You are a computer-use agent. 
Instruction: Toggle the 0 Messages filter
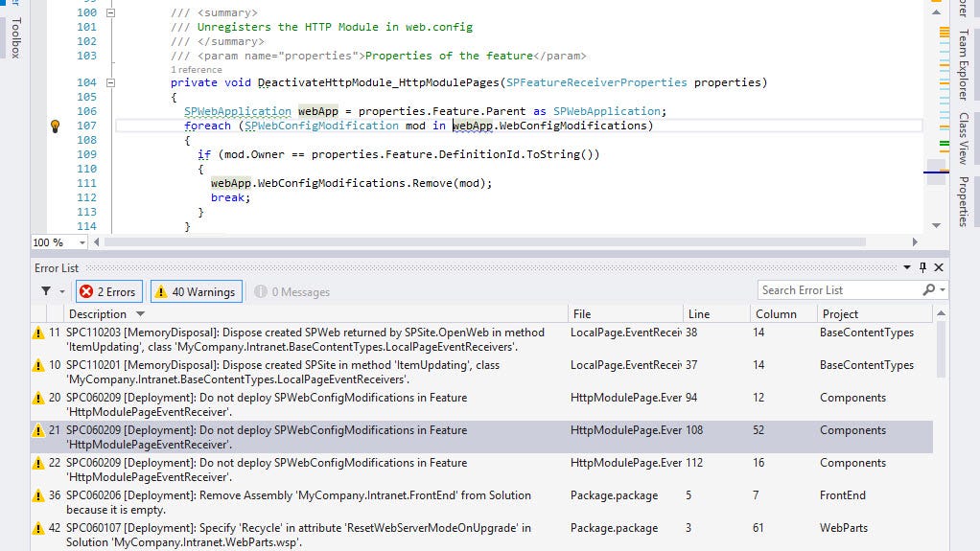coord(292,291)
